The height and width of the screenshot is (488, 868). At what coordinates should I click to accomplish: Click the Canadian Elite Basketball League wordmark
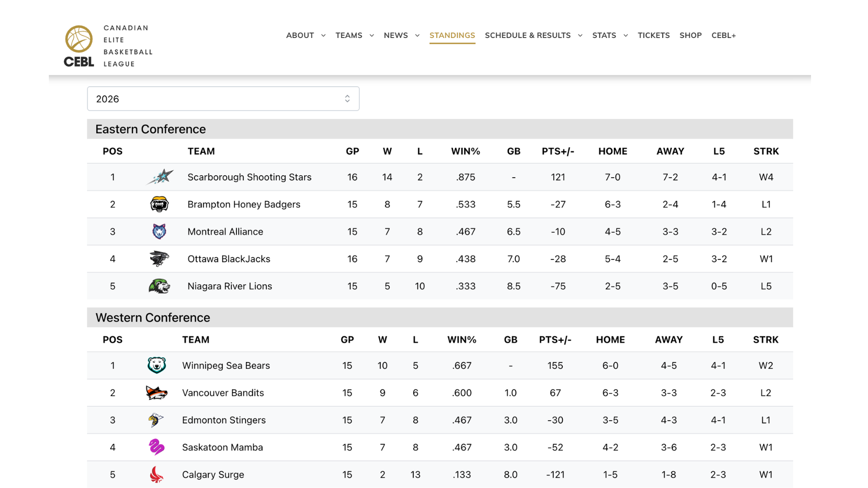128,46
